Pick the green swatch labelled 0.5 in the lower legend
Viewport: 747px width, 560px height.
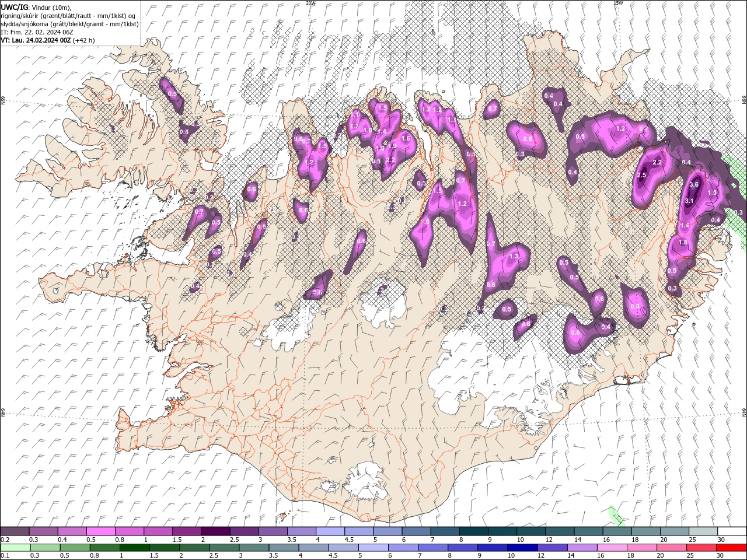click(74, 548)
